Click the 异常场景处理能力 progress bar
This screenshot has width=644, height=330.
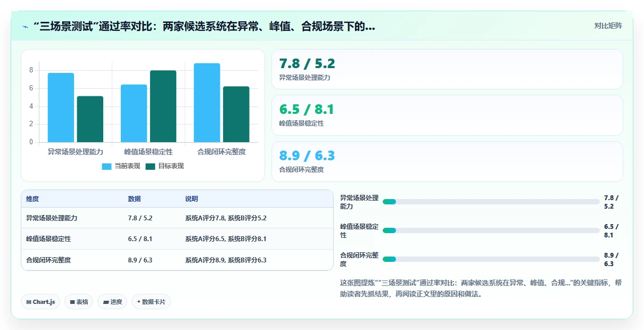pyautogui.click(x=491, y=202)
